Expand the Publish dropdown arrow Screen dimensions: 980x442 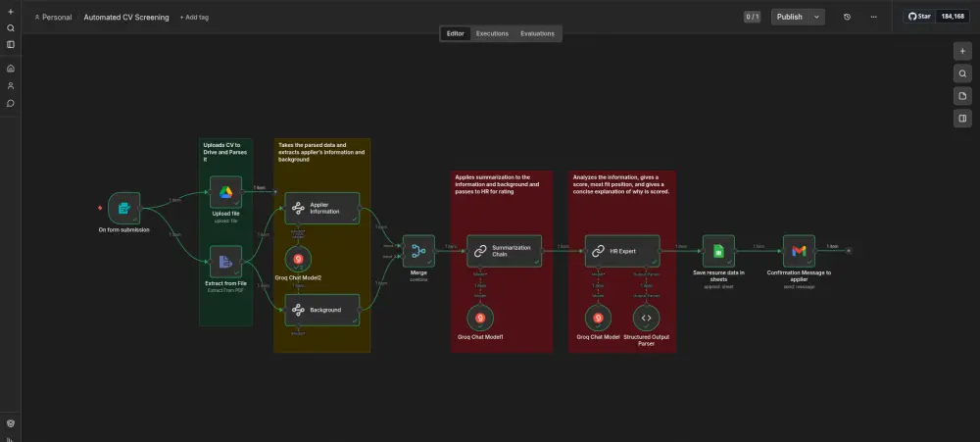point(816,17)
